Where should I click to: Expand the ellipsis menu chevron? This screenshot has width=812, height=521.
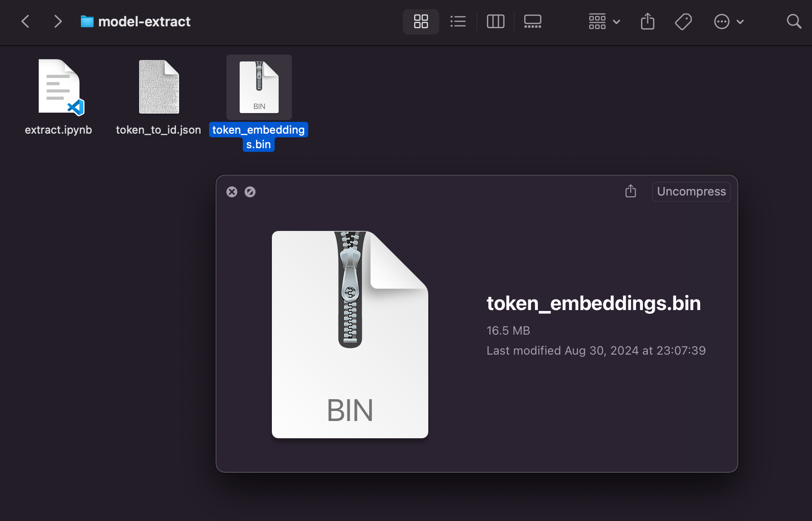coord(741,21)
